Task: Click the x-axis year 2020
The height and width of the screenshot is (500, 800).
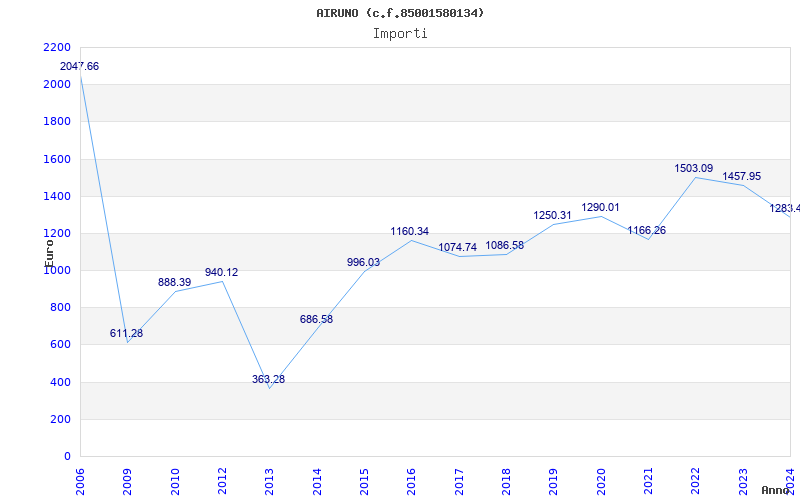Action: pyautogui.click(x=601, y=482)
